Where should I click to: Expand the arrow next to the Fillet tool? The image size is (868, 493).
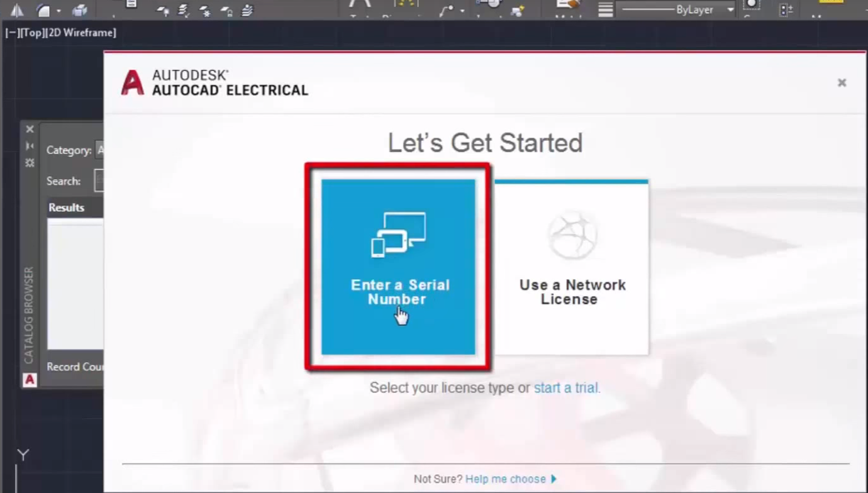(x=58, y=11)
